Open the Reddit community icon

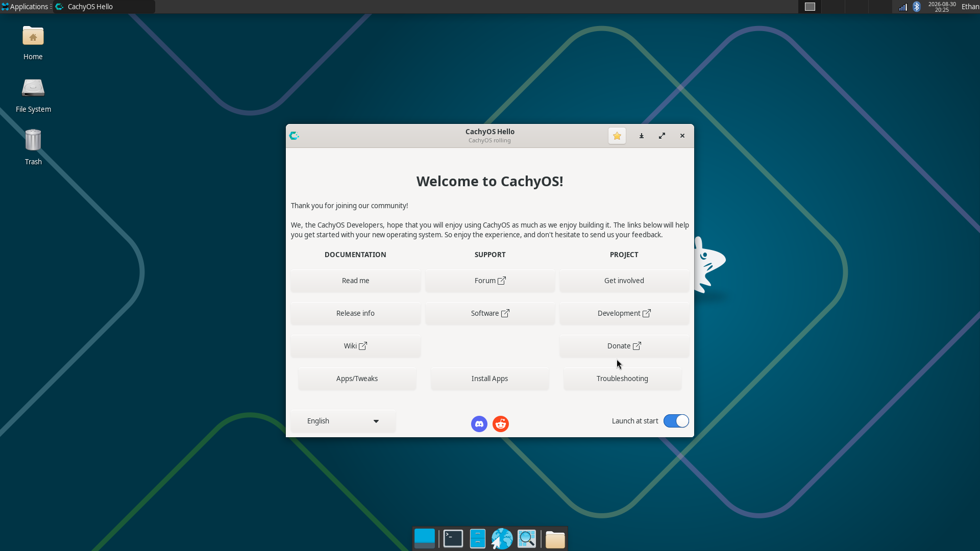pos(501,424)
